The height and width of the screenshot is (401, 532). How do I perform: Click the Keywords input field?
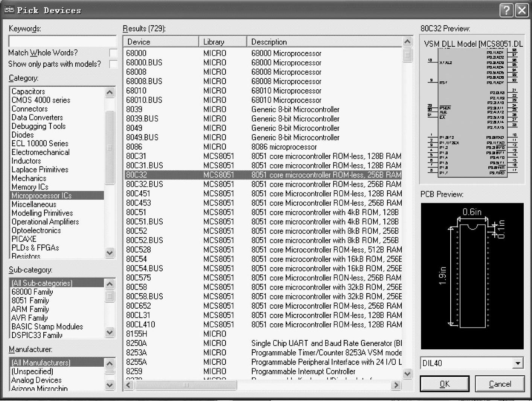click(x=62, y=41)
